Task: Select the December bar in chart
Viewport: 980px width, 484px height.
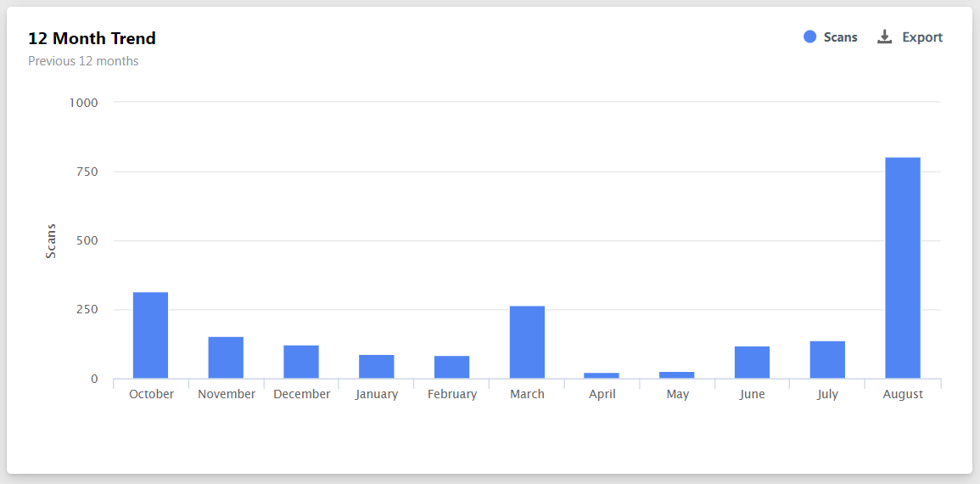Action: 301,362
